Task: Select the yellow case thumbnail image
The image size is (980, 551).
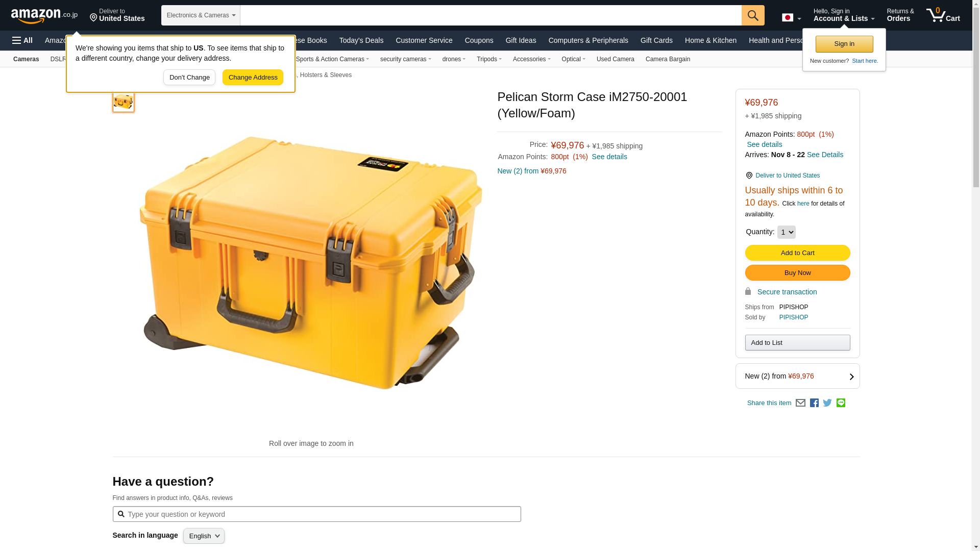Action: tap(124, 102)
